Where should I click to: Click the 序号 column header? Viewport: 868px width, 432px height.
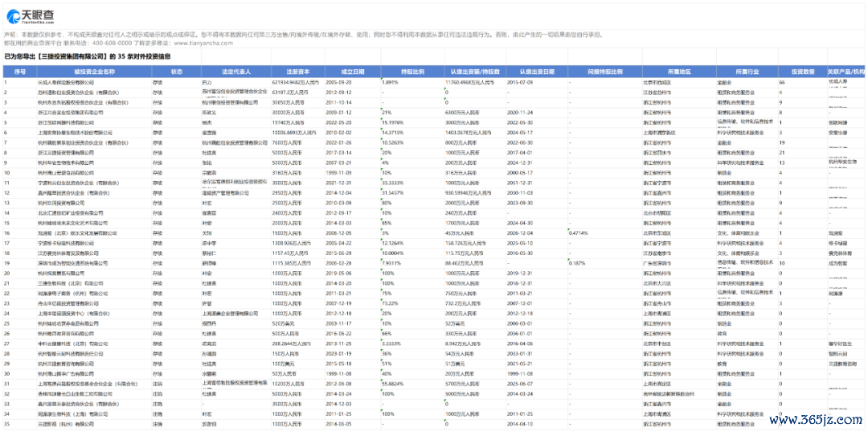point(20,72)
